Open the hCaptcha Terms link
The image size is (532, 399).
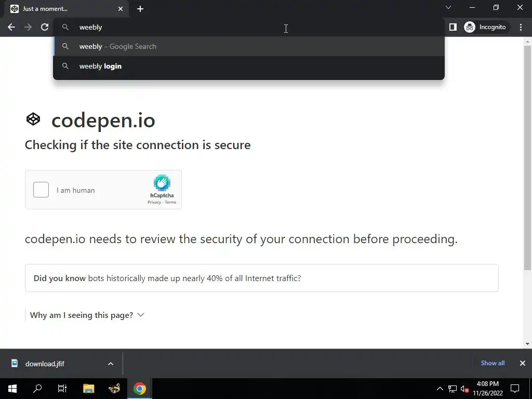click(170, 202)
